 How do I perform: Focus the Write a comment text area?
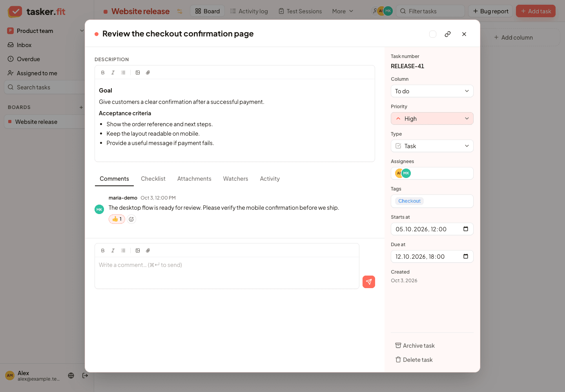(227, 272)
